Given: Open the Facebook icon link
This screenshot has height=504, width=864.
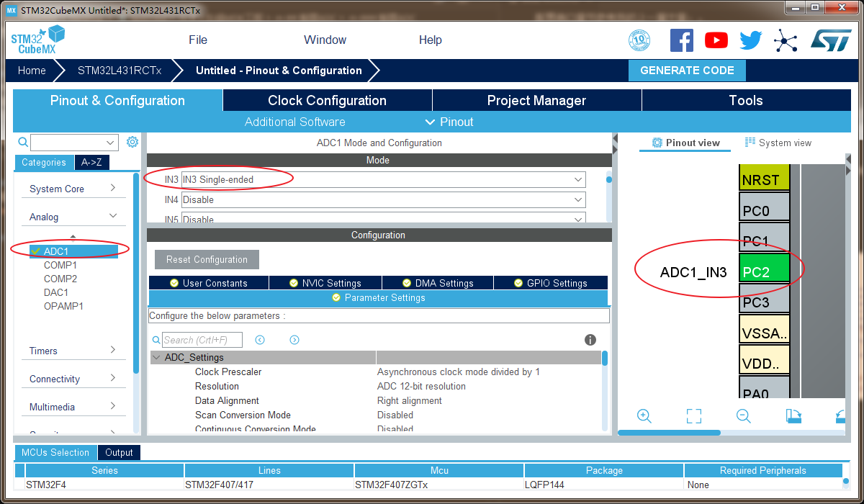Looking at the screenshot, I should click(x=681, y=40).
